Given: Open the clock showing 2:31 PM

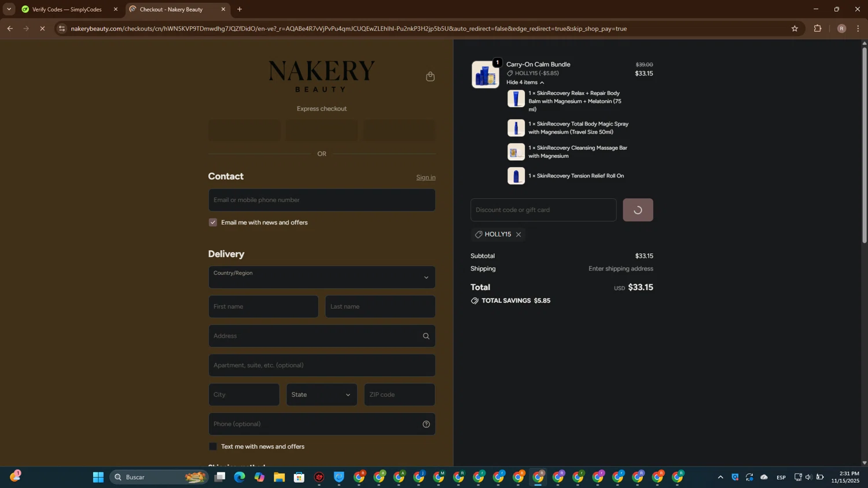Looking at the screenshot, I should coord(846,477).
